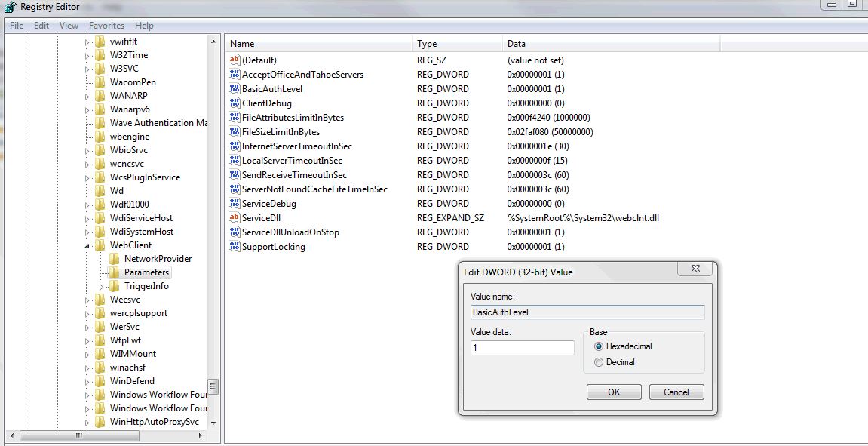The height and width of the screenshot is (446, 868).
Task: Cancel the Edit DWORD dialog
Action: coord(676,392)
